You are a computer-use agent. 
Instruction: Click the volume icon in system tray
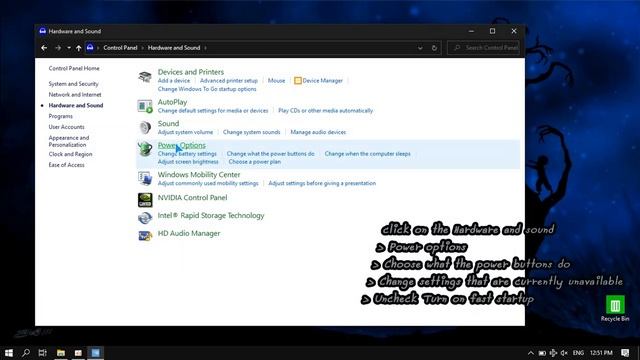click(x=564, y=353)
